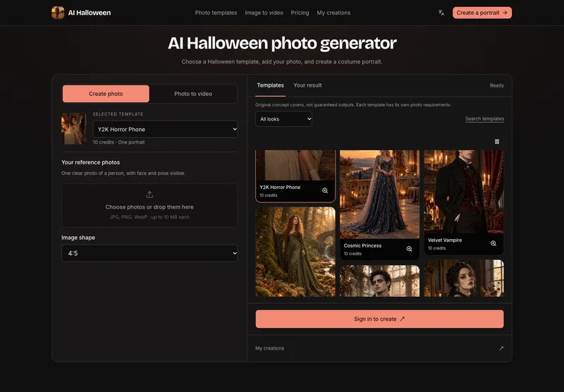Switch to Create photo mode
The height and width of the screenshot is (392, 564).
pos(106,94)
